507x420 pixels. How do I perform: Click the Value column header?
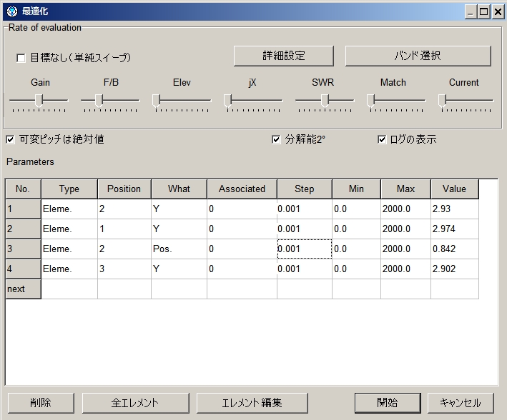(455, 189)
